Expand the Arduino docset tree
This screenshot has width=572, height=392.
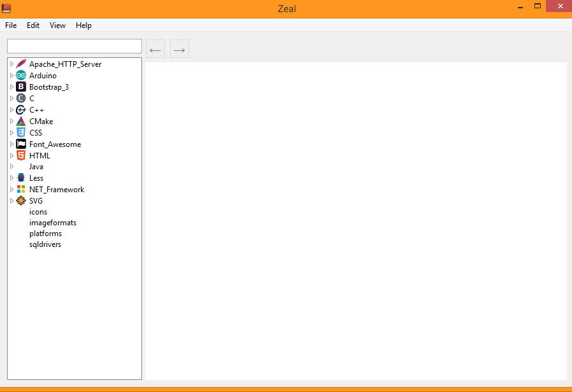coord(11,76)
